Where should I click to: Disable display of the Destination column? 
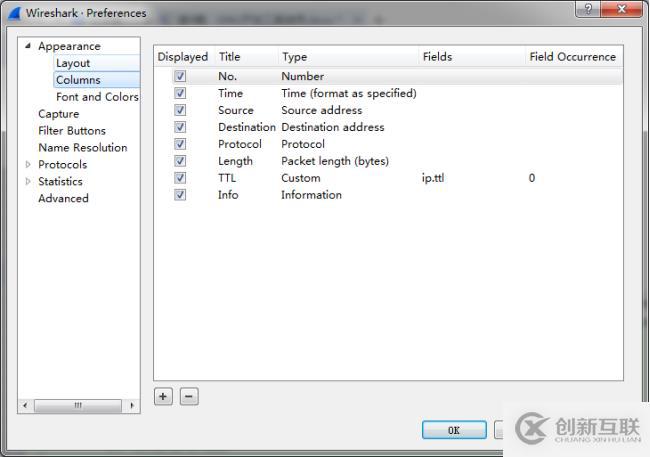coord(180,127)
